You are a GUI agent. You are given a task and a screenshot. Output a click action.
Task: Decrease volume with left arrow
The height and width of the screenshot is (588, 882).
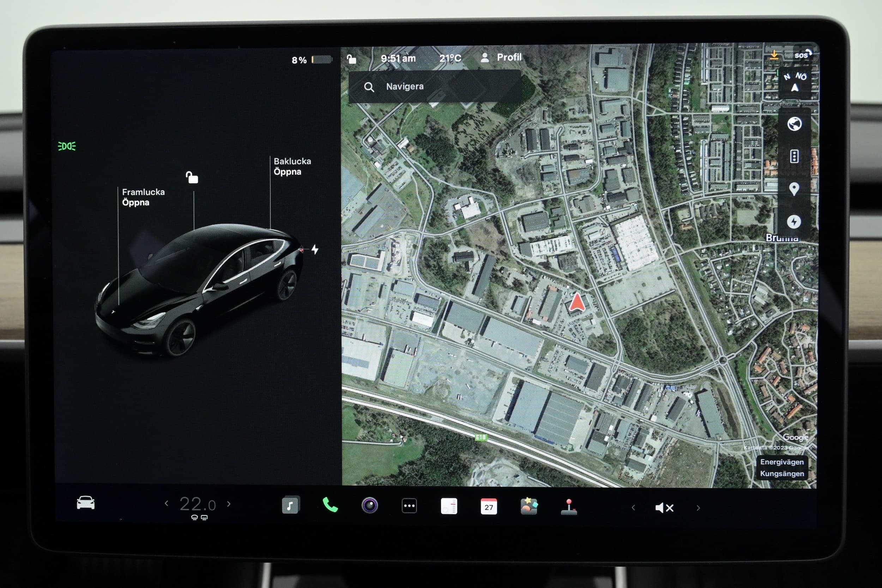pyautogui.click(x=633, y=507)
